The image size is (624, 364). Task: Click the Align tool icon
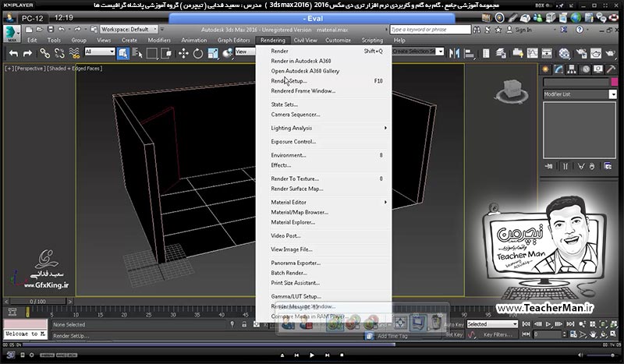pos(470,53)
